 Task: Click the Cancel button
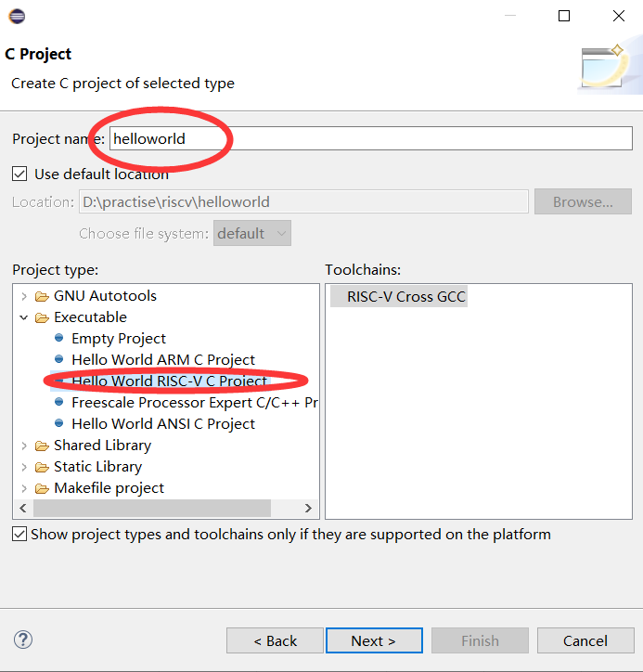click(x=585, y=640)
